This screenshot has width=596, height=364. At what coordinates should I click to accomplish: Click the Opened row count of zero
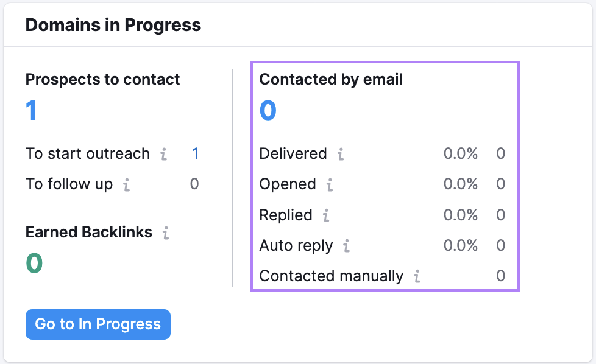coord(500,184)
